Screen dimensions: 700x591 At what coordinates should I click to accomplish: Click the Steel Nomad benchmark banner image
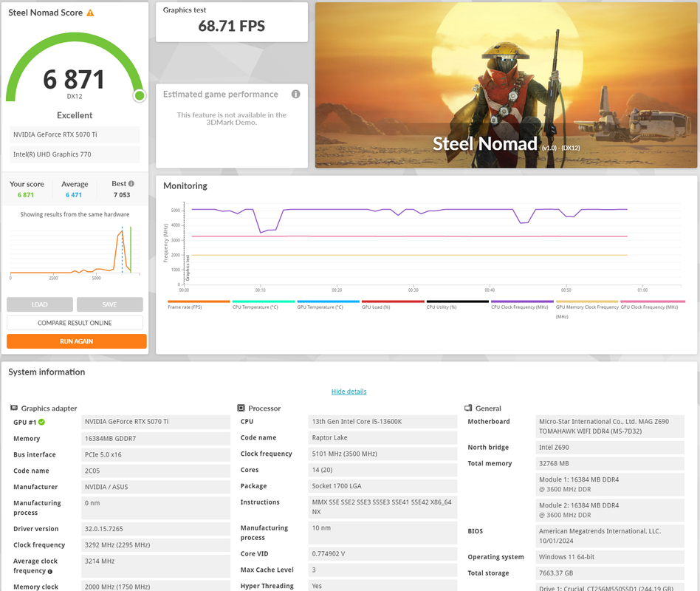(506, 85)
